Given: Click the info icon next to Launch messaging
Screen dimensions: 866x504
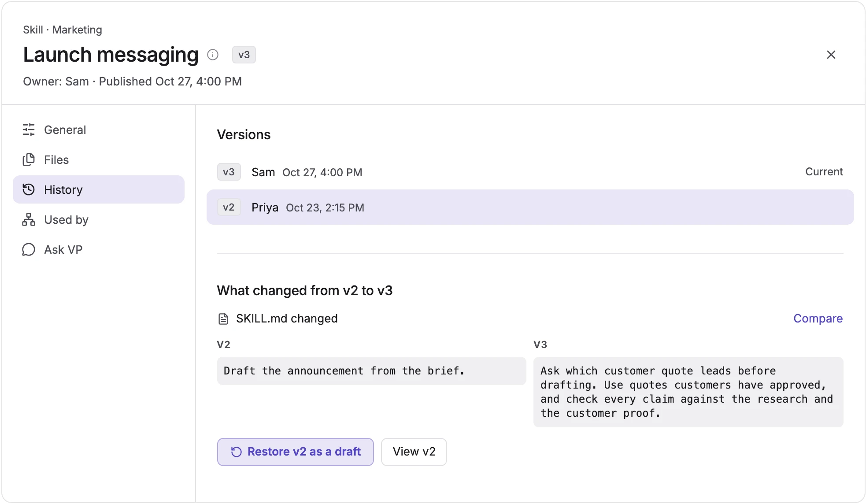Looking at the screenshot, I should [x=213, y=55].
